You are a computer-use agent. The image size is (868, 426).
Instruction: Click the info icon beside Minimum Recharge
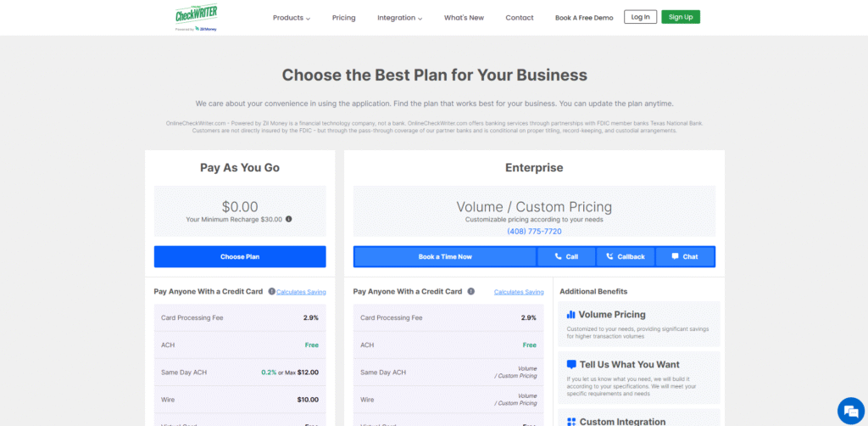click(288, 219)
